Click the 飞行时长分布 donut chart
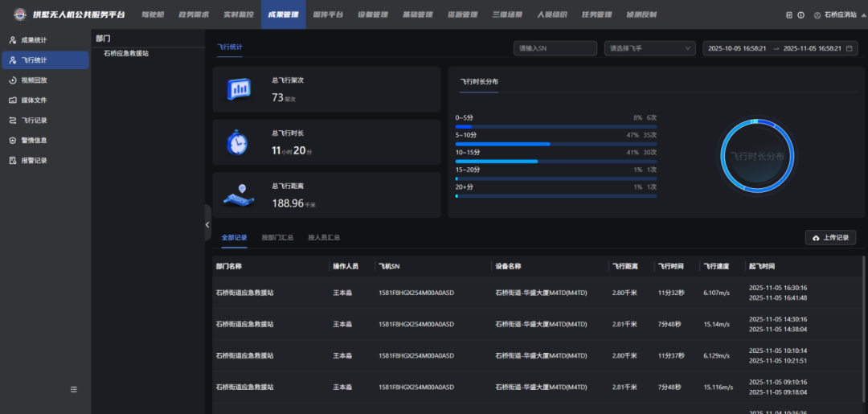868x414 pixels. 756,157
